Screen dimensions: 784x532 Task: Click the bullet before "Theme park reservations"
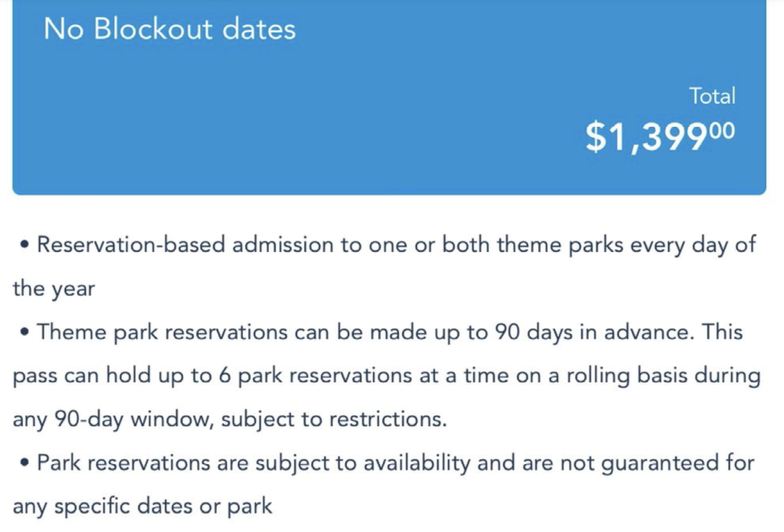25,332
